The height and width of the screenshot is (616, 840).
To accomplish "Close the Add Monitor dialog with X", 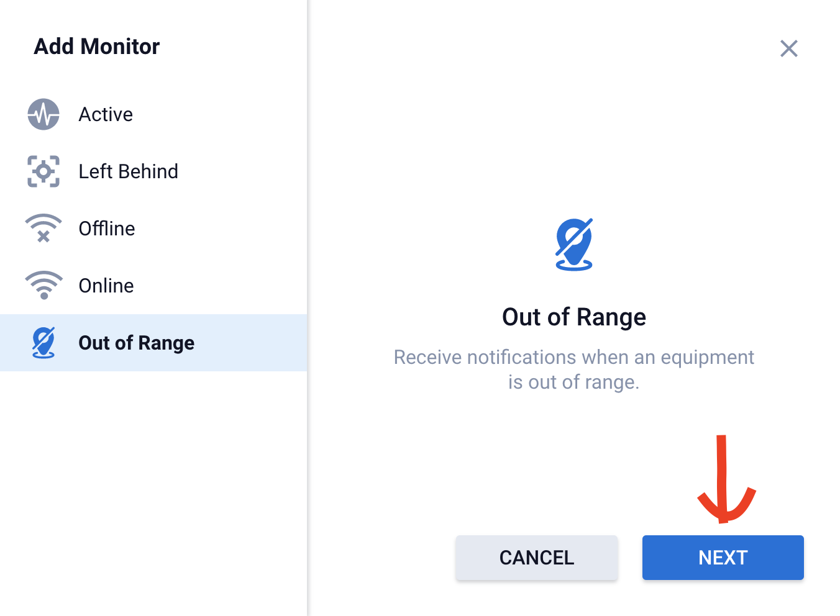I will pos(789,48).
